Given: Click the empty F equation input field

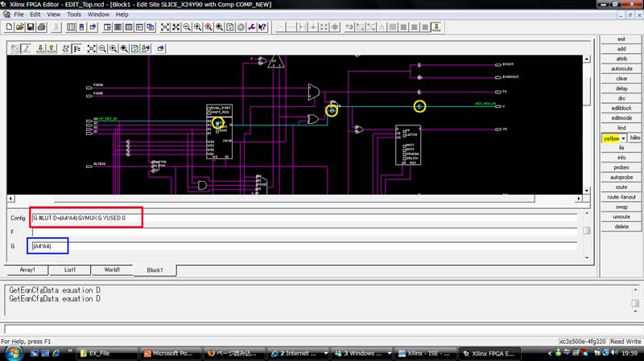Looking at the screenshot, I should coord(304,232).
